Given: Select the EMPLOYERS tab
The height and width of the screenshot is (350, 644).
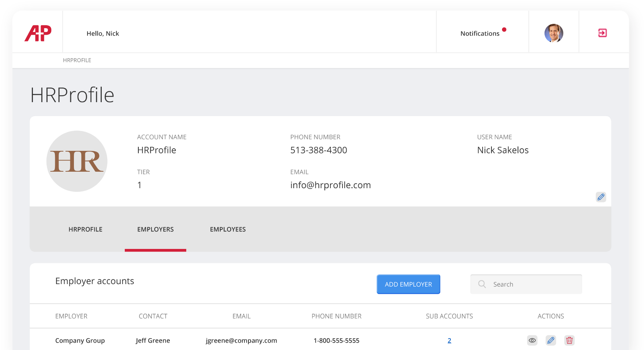Looking at the screenshot, I should [x=156, y=229].
